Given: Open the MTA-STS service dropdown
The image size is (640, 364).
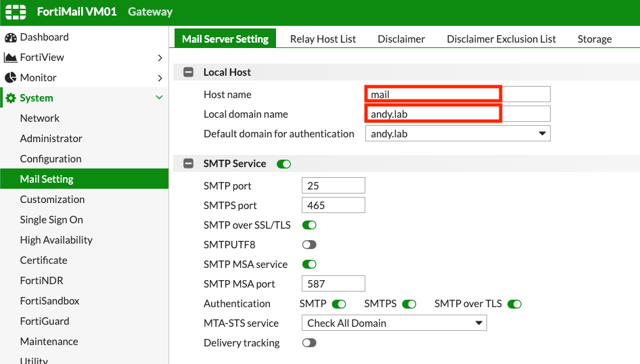Looking at the screenshot, I should coord(394,323).
